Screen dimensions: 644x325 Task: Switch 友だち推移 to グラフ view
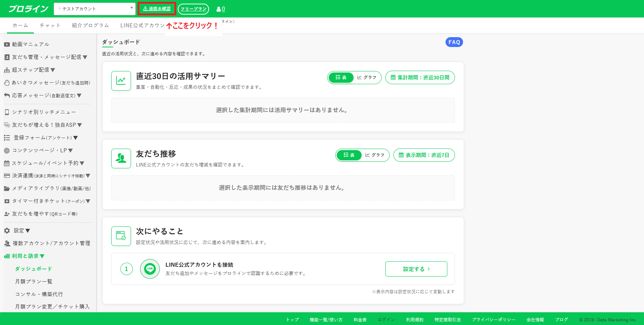pos(375,155)
